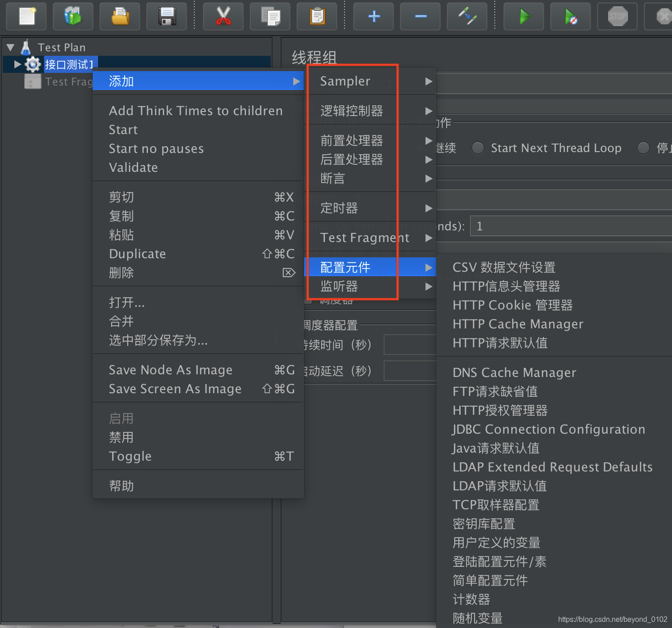Viewport: 672px width, 628px height.
Task: Choose Validate in the context menu
Action: [198, 168]
